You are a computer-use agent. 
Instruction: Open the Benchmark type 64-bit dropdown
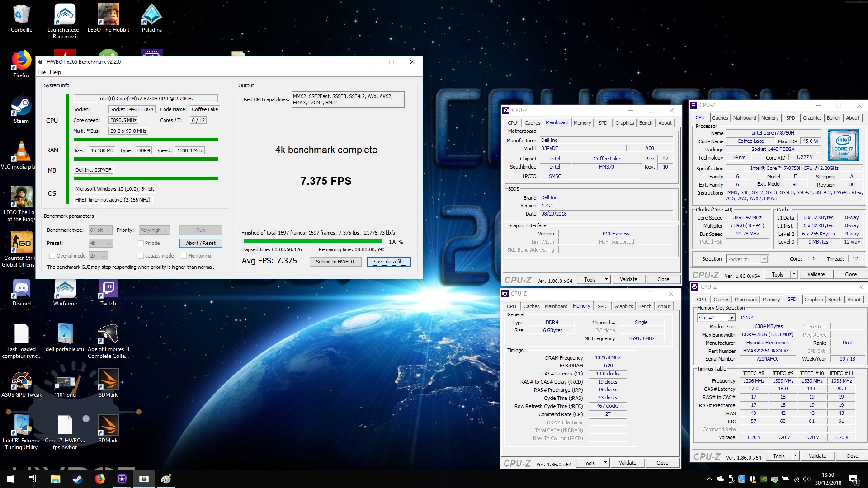tap(100, 230)
